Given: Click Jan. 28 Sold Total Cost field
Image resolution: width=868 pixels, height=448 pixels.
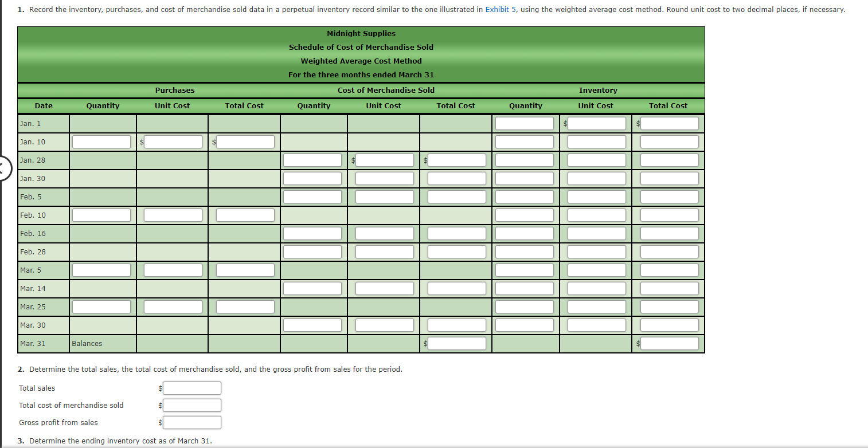Looking at the screenshot, I should (x=457, y=160).
